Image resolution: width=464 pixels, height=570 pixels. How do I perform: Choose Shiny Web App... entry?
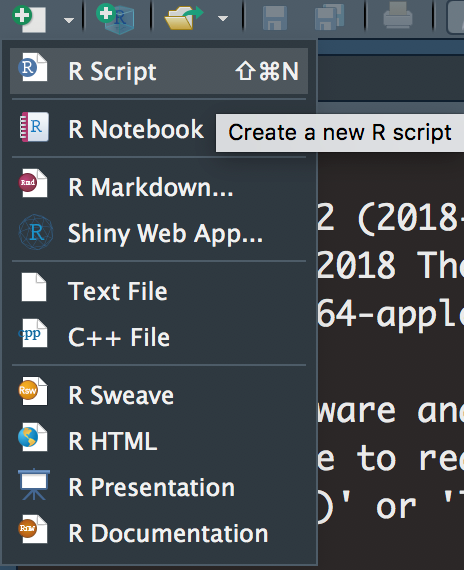(159, 233)
